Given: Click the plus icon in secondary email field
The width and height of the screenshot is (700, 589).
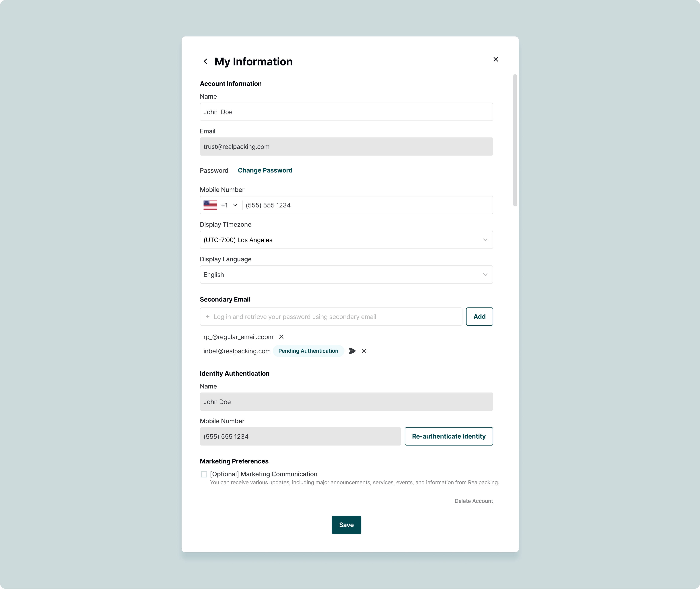Looking at the screenshot, I should pos(208,316).
